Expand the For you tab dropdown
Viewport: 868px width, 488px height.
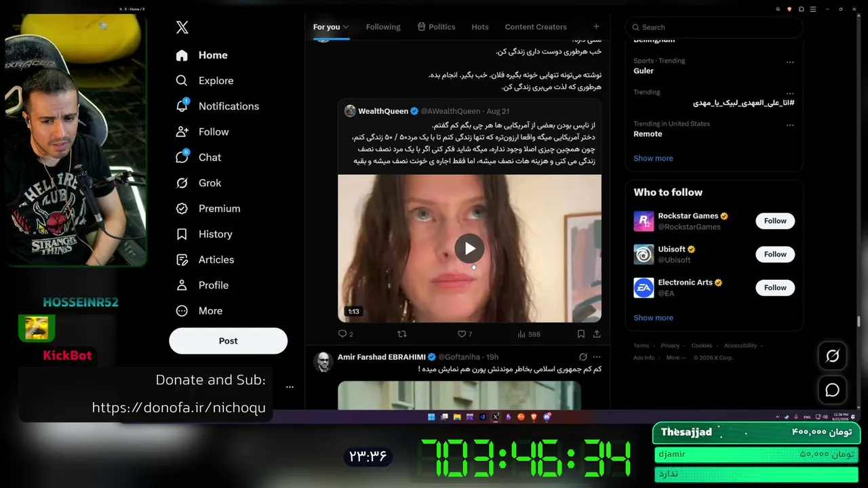pyautogui.click(x=346, y=27)
